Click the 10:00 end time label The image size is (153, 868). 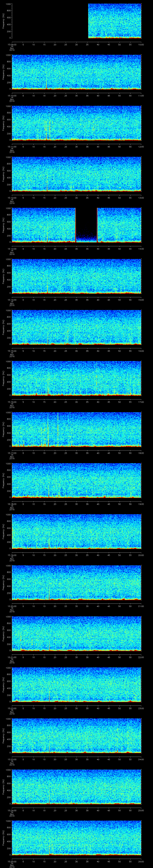pos(141,44)
